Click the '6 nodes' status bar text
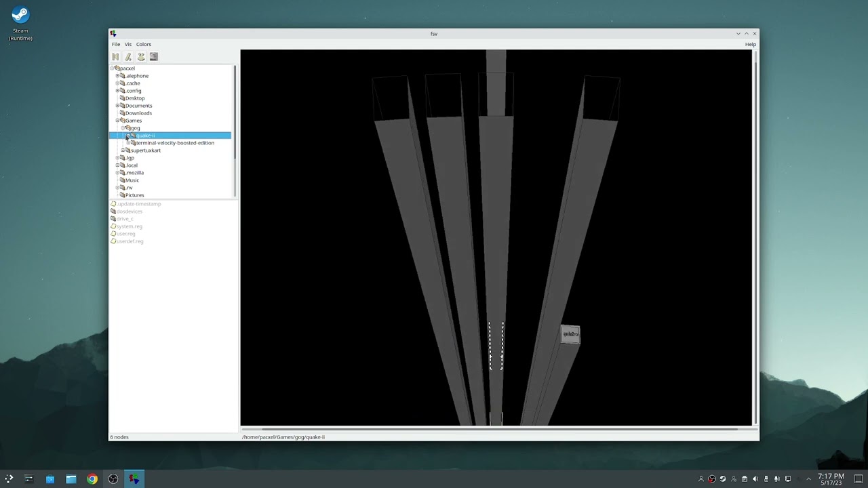Viewport: 868px width, 488px height. [119, 437]
